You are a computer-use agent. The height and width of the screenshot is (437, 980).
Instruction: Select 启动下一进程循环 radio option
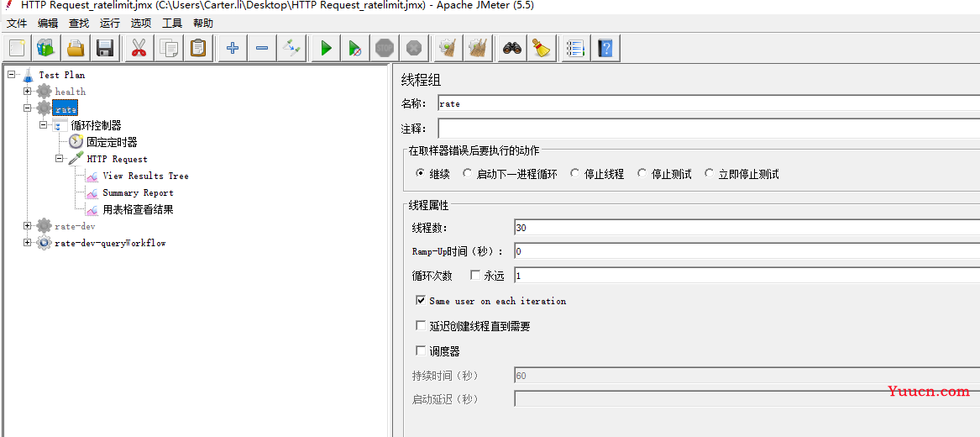pos(467,174)
